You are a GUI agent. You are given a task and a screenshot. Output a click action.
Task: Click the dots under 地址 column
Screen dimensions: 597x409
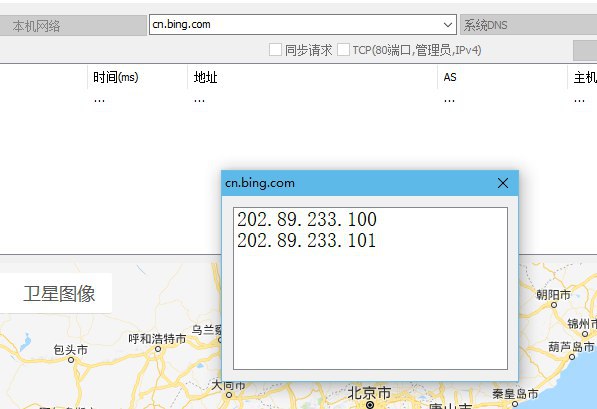pos(199,101)
